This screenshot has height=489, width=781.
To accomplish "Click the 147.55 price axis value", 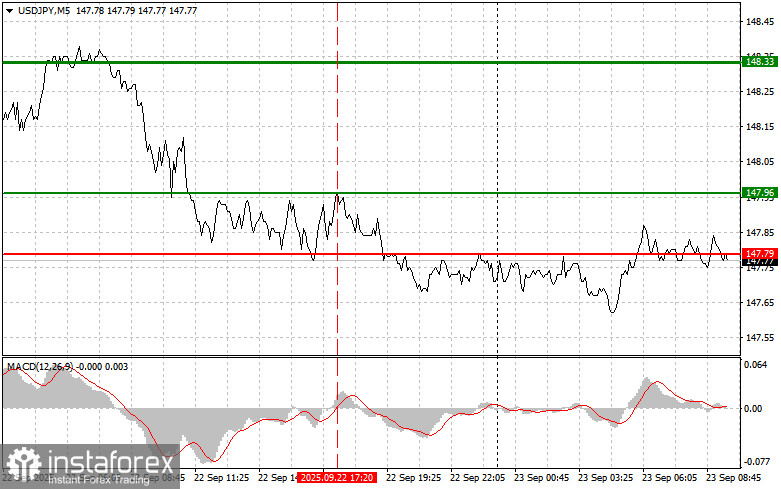I will pos(760,338).
